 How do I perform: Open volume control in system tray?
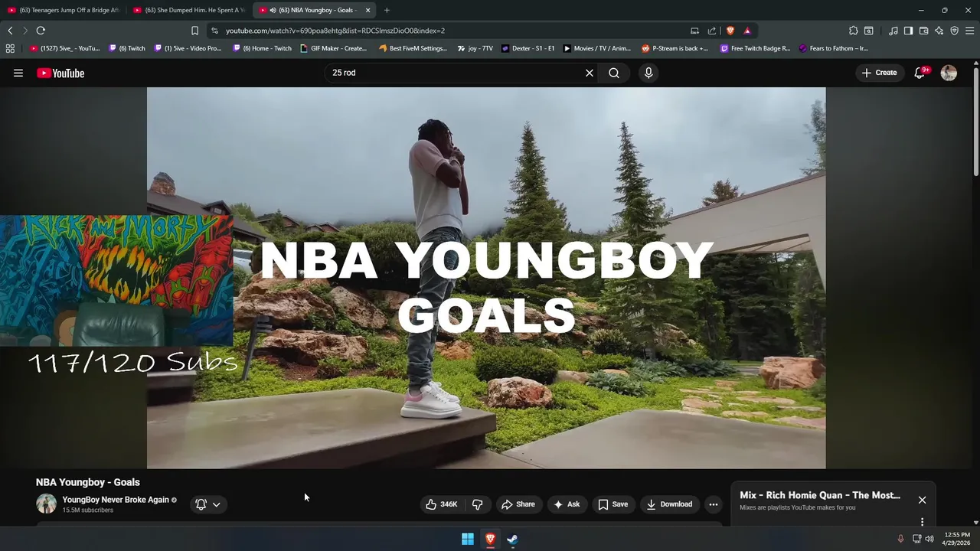point(929,539)
